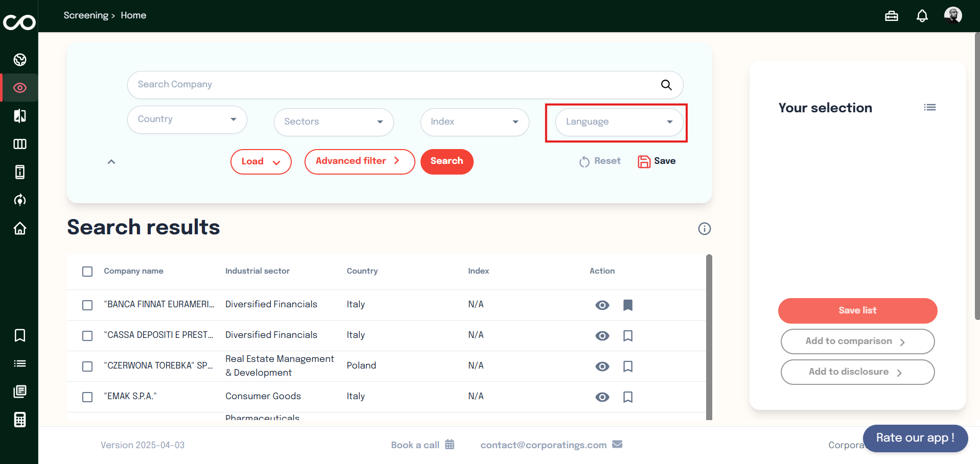This screenshot has height=464, width=980.
Task: Open the user profile avatar
Action: pyautogui.click(x=952, y=15)
